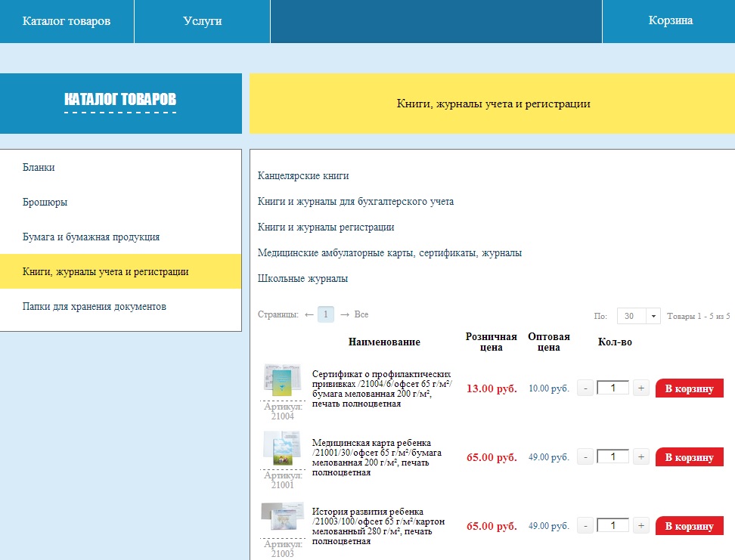Open the Услуги menu item

(x=202, y=21)
